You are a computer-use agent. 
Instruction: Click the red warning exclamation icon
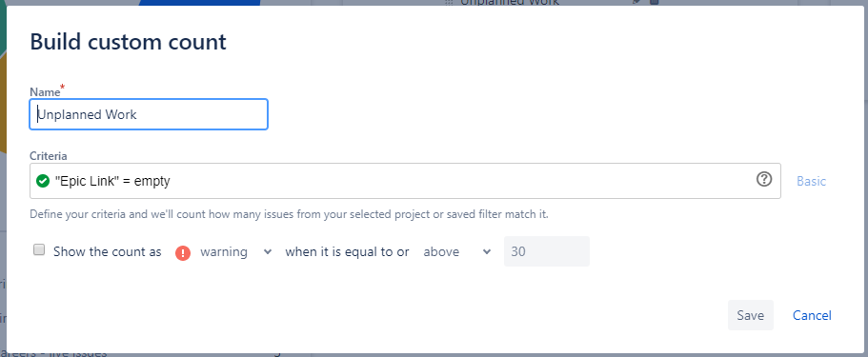[183, 252]
